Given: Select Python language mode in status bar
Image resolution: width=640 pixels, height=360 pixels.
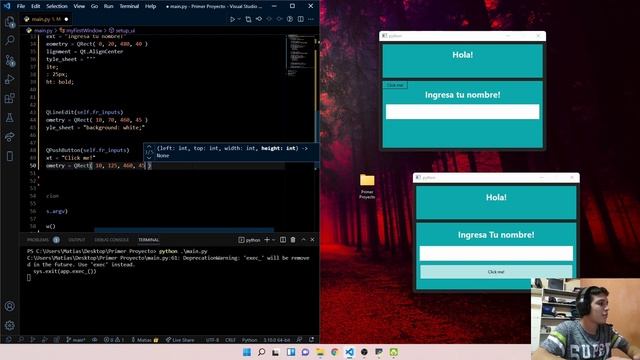Looking at the screenshot, I should coord(249,340).
